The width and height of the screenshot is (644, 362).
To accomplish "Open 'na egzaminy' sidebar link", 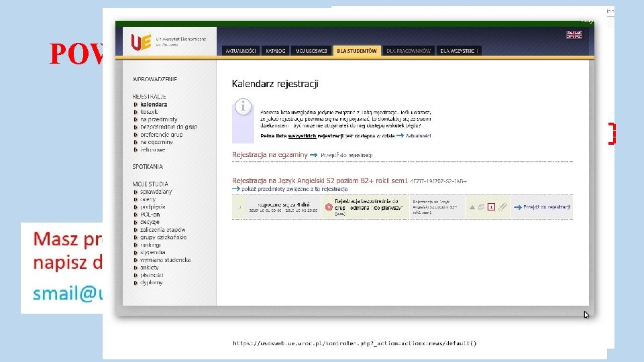I will point(156,142).
